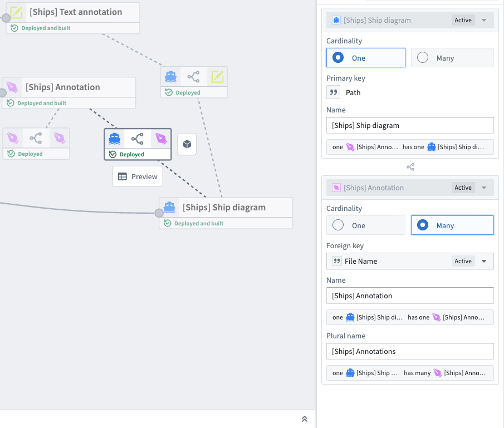Viewport: 504px width, 428px height.
Task: Edit the Annotations plural name field
Action: [x=410, y=351]
